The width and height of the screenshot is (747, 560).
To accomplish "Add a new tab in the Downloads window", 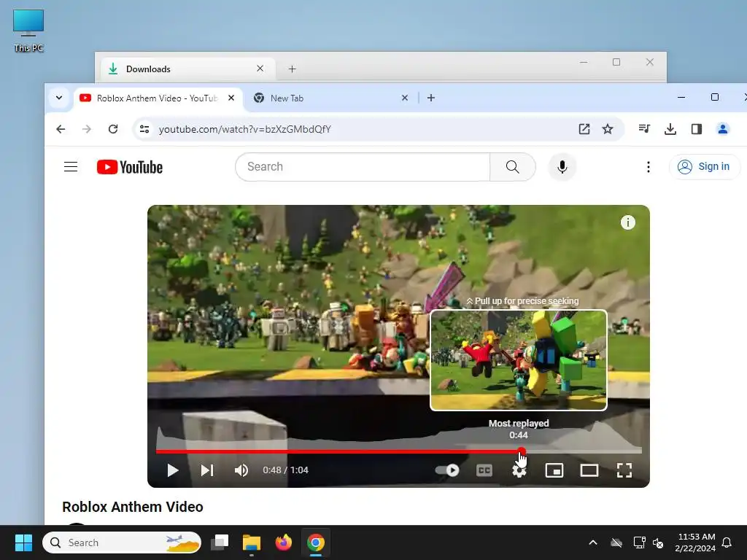I will pos(292,69).
